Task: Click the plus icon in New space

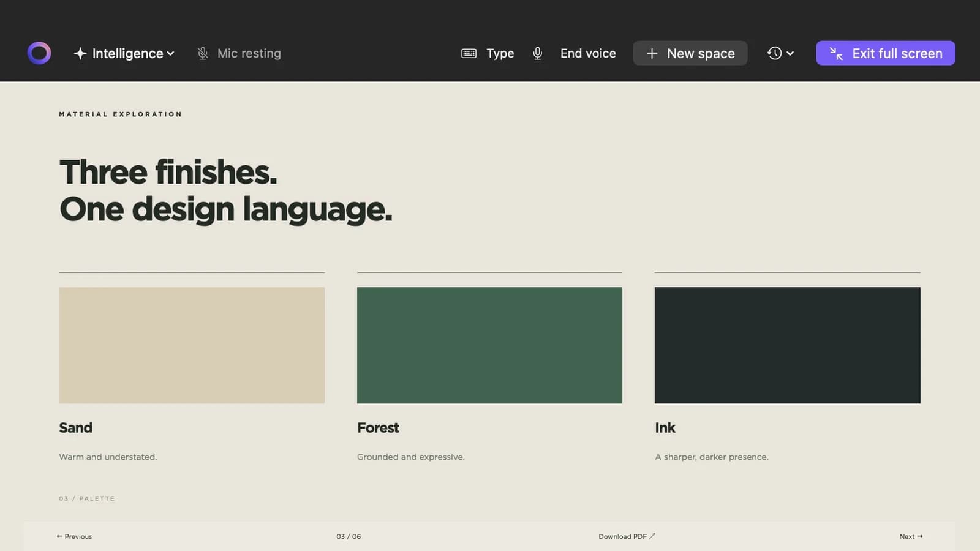Action: 652,53
